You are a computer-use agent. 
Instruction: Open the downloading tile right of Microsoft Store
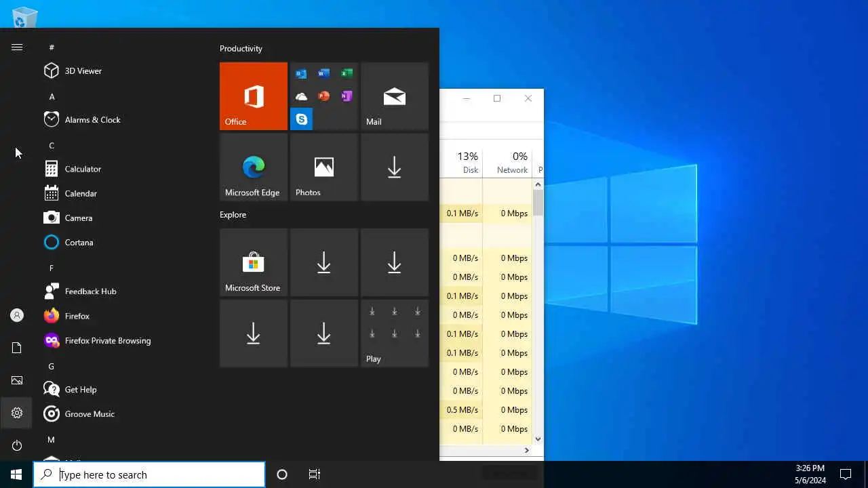[x=324, y=262]
